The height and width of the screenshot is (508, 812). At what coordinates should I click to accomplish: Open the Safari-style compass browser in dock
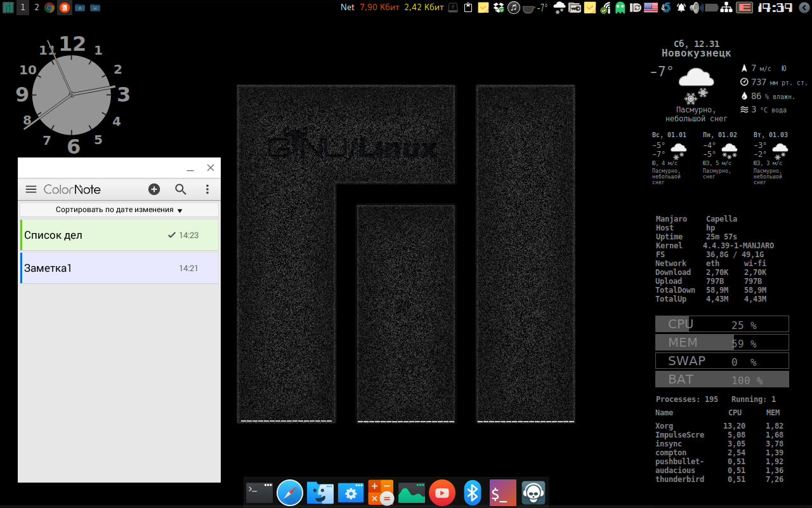290,493
